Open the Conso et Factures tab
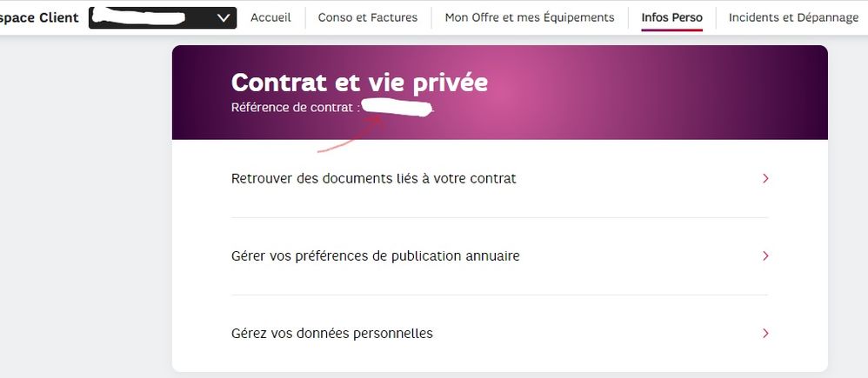The image size is (868, 378). pyautogui.click(x=368, y=17)
